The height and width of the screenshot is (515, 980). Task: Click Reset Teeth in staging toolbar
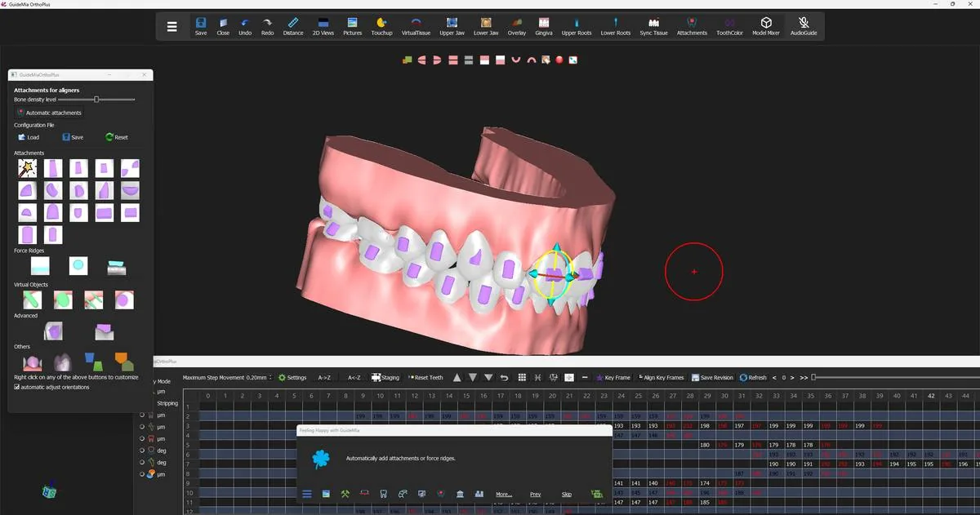tap(425, 377)
